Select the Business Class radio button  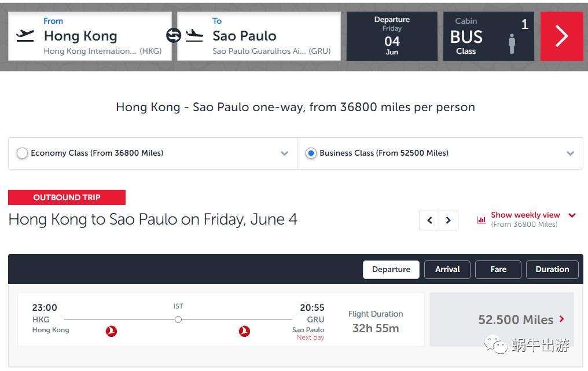tap(311, 153)
